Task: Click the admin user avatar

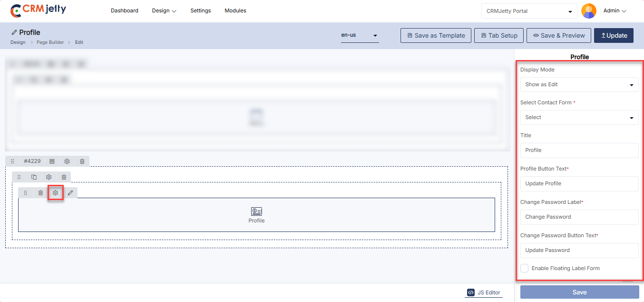Action: tap(589, 11)
